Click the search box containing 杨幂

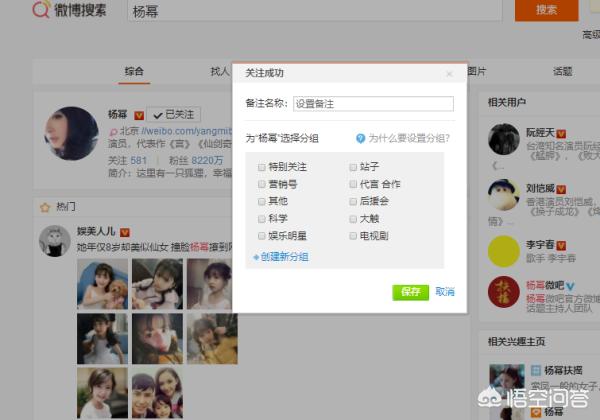tap(315, 11)
